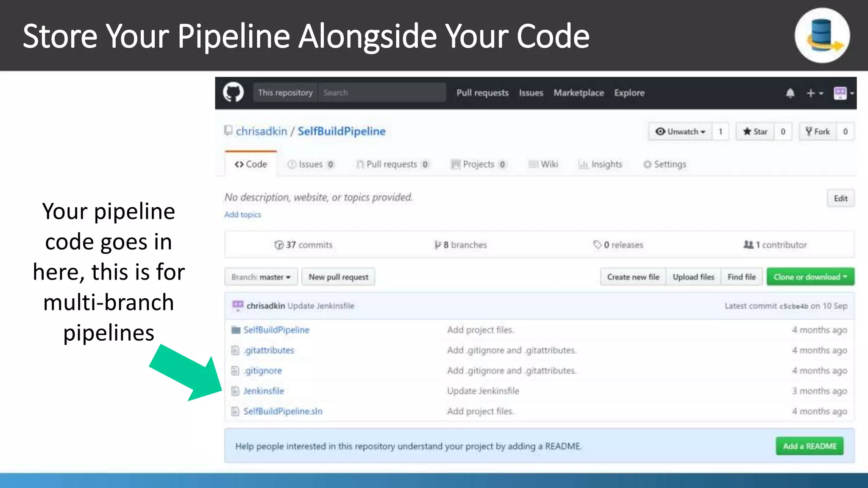Image resolution: width=868 pixels, height=488 pixels.
Task: Fork the repository with the Fork button
Action: 818,131
